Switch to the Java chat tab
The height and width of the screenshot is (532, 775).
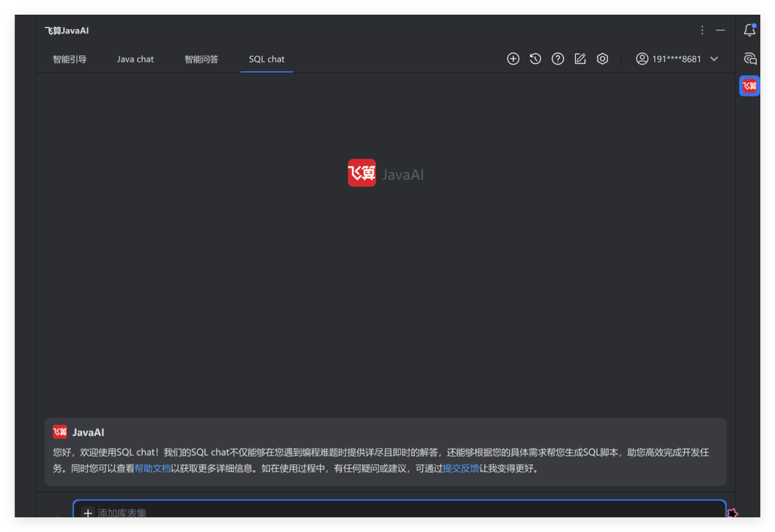pos(135,59)
